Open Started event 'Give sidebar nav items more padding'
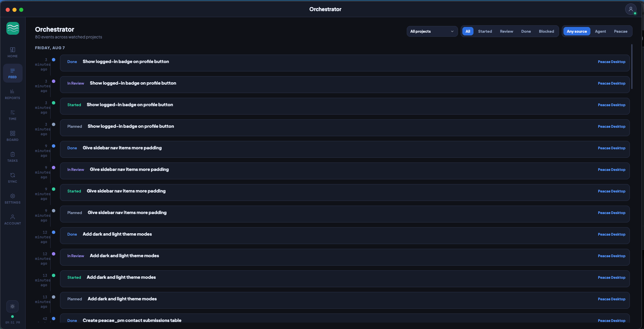 pyautogui.click(x=345, y=192)
